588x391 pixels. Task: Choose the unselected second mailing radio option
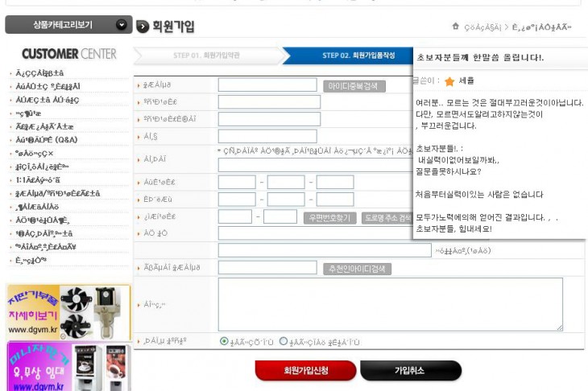284,341
